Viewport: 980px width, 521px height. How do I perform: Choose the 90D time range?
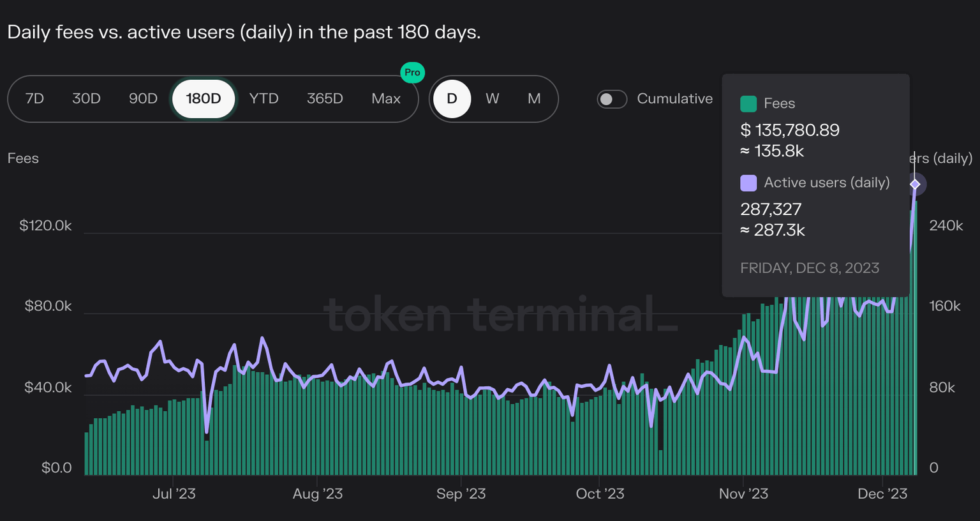point(143,99)
